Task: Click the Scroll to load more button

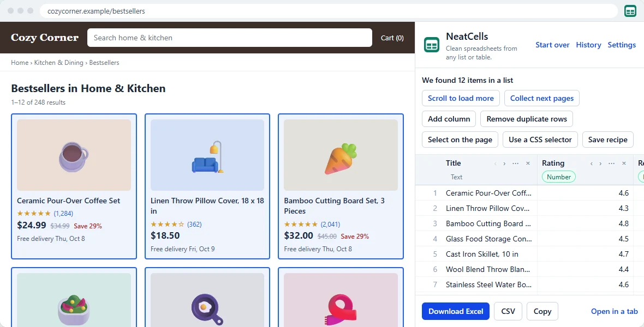Action: coord(461,98)
